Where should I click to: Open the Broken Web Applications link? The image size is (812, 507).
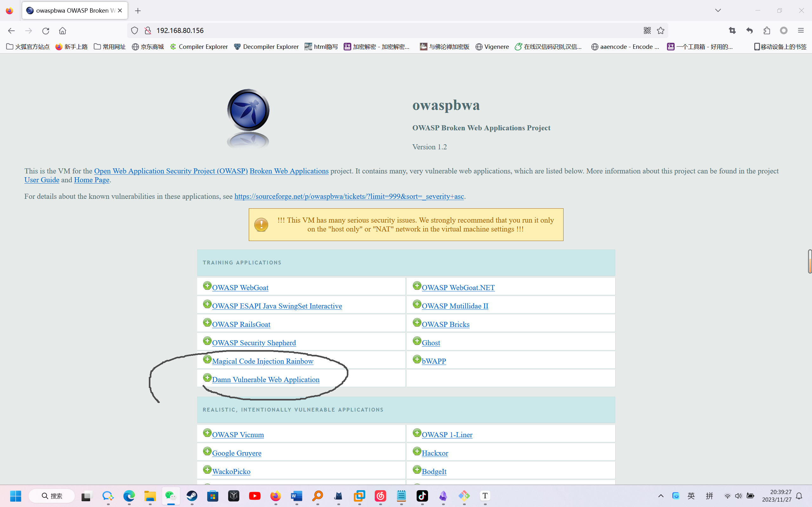point(289,171)
